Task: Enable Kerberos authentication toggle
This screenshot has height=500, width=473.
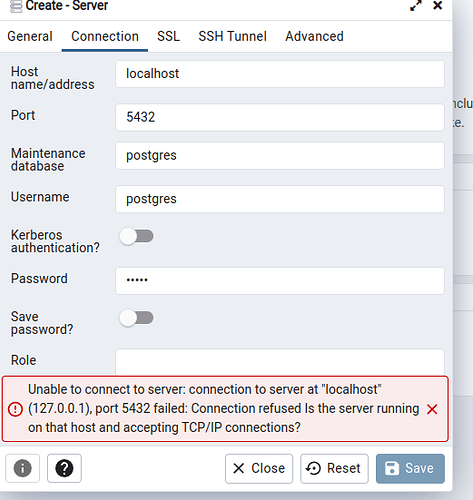Action: 136,236
